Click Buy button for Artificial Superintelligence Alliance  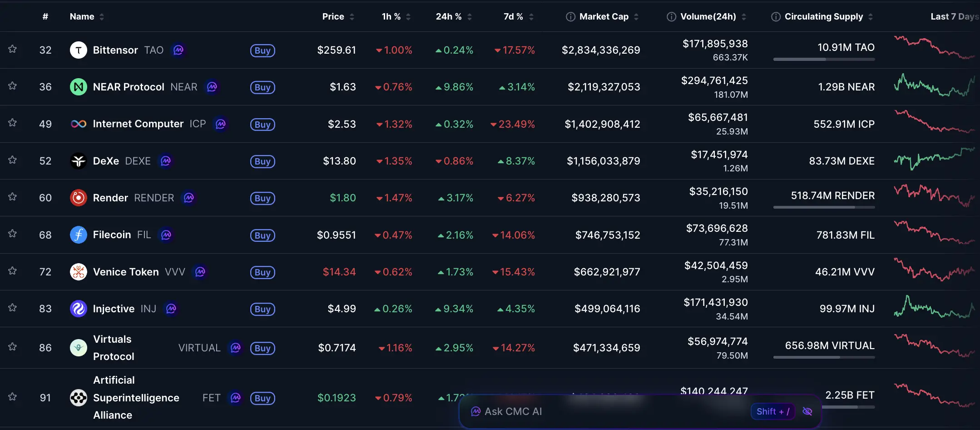262,398
